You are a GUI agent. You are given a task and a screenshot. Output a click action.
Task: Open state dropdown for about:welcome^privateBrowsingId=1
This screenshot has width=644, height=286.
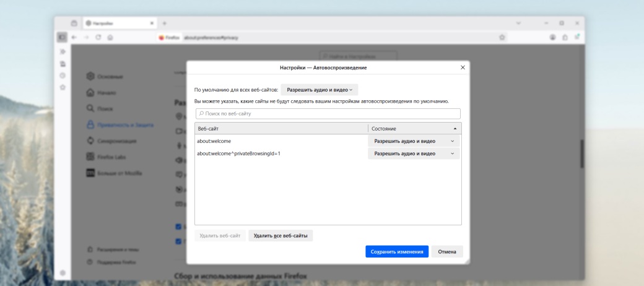pos(414,154)
